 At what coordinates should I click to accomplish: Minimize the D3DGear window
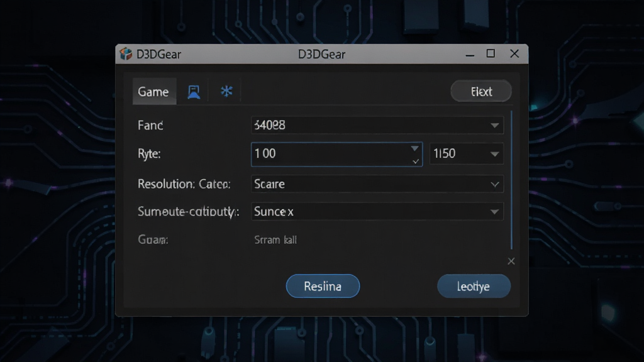click(x=470, y=54)
